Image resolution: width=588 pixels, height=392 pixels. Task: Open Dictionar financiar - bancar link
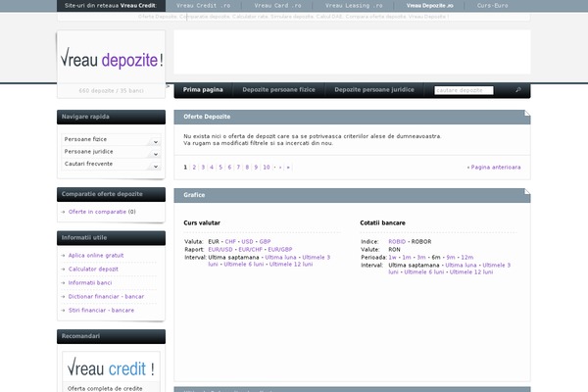point(106,296)
